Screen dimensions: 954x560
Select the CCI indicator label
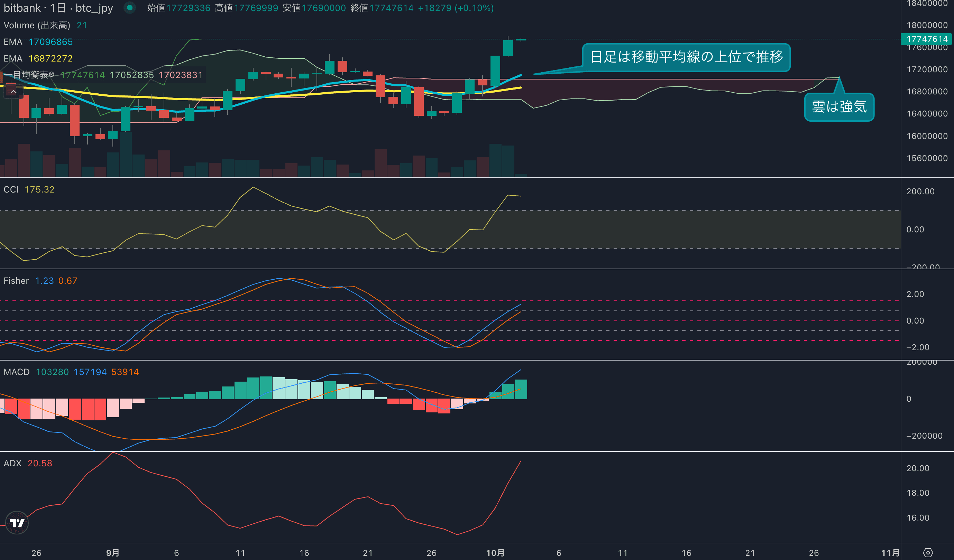[11, 189]
